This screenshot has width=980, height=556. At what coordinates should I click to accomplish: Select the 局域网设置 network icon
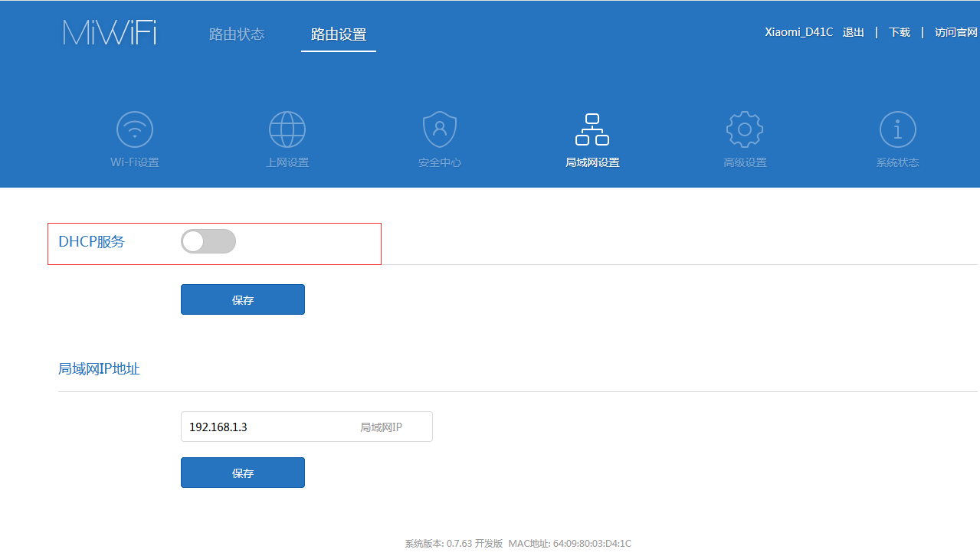592,130
